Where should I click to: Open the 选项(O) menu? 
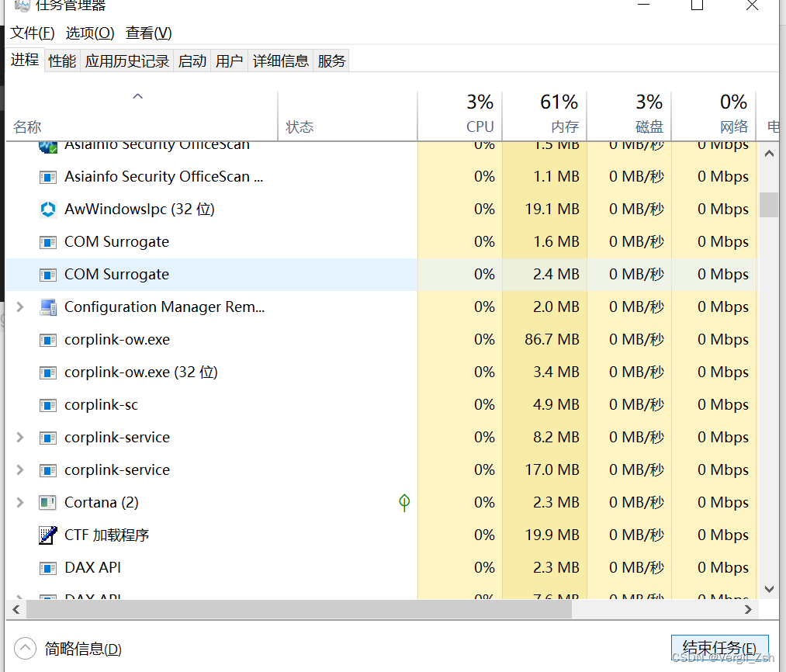(90, 33)
